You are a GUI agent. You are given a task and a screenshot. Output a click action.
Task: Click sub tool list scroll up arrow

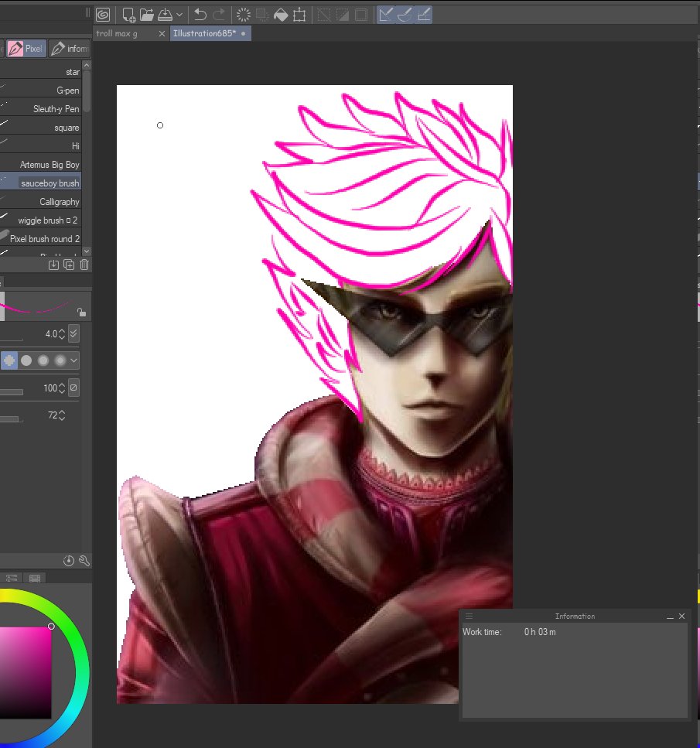click(87, 65)
